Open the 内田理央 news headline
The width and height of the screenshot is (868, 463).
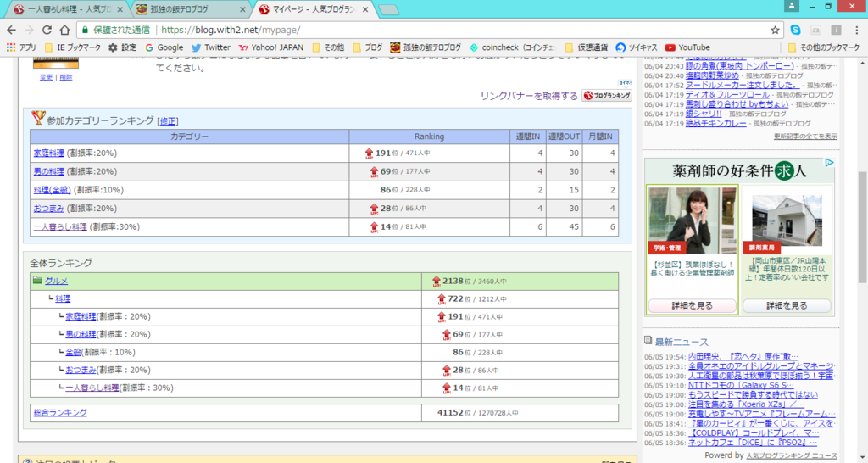743,357
